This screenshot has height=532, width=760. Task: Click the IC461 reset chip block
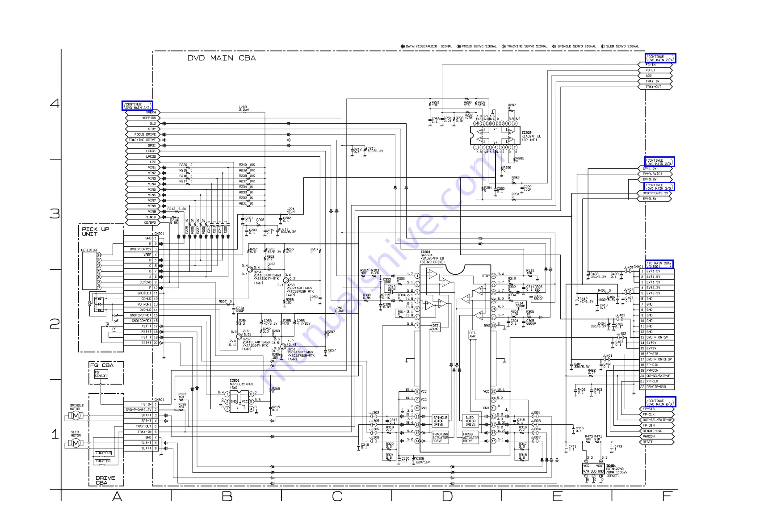coord(593,469)
